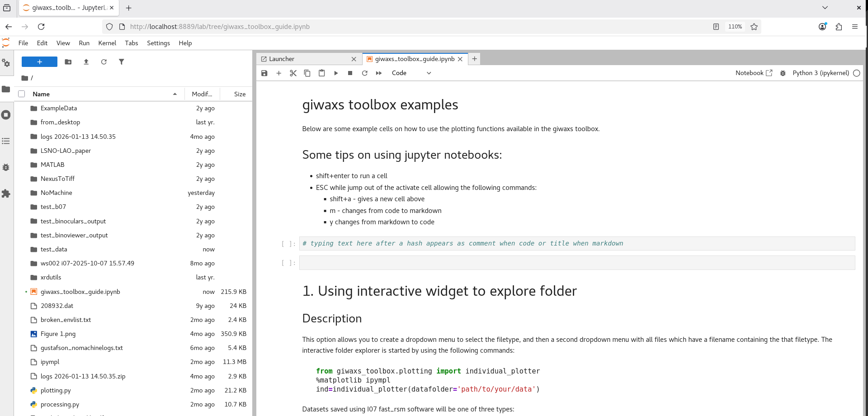Bookmark this page star icon

pyautogui.click(x=754, y=27)
